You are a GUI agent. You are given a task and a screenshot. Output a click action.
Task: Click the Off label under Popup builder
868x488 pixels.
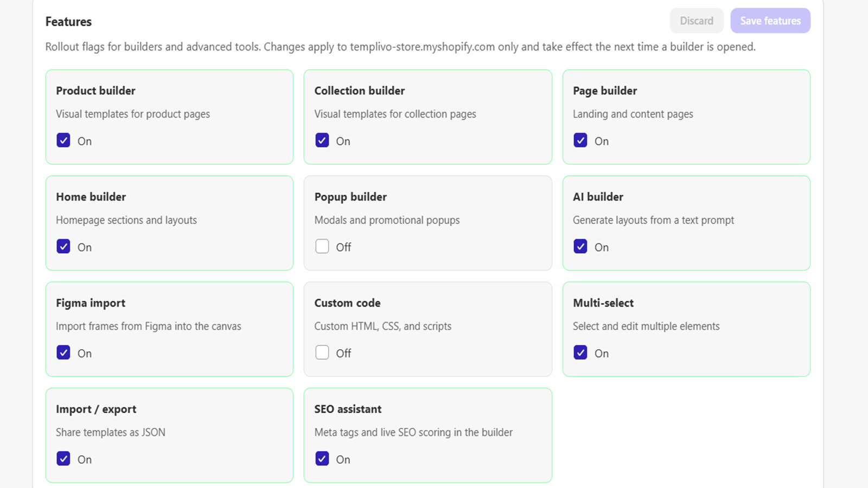[x=343, y=247]
